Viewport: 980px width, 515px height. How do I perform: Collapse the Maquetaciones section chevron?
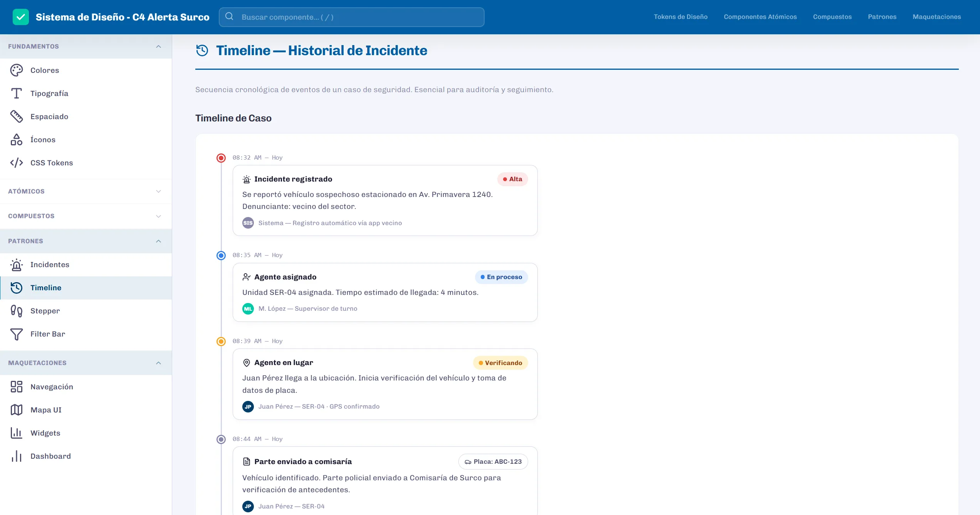[158, 363]
